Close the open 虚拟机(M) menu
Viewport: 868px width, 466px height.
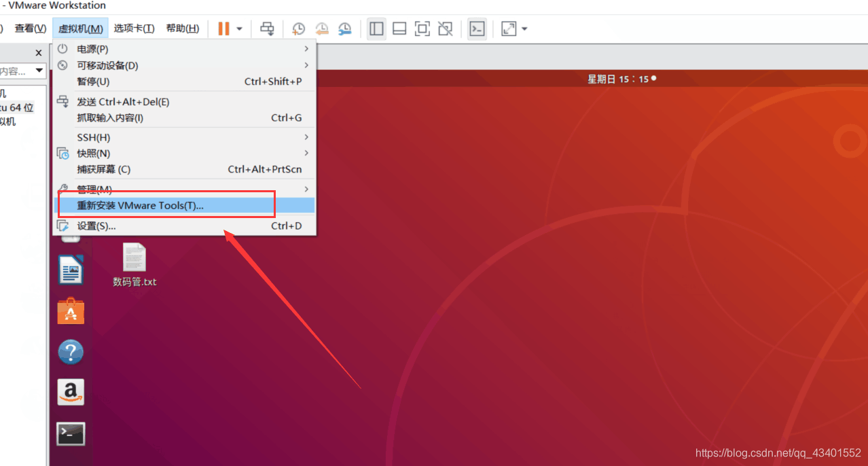[80, 29]
